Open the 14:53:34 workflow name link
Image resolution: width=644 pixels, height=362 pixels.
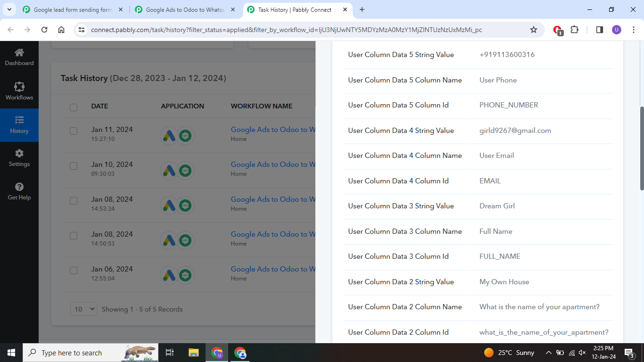[273, 199]
